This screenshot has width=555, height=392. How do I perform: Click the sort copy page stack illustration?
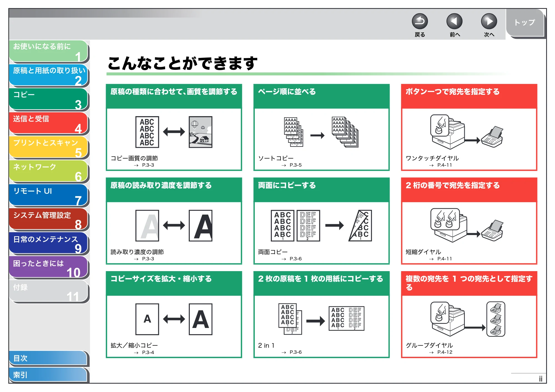click(321, 132)
